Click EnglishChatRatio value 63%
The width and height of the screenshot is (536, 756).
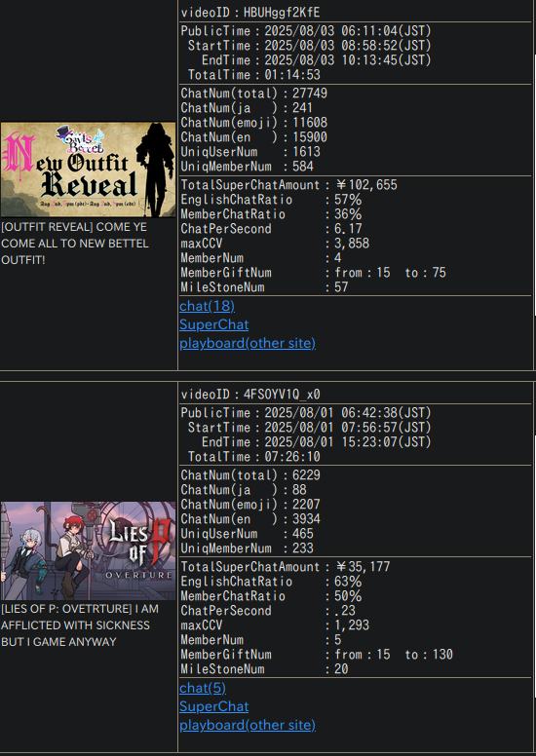(348, 582)
